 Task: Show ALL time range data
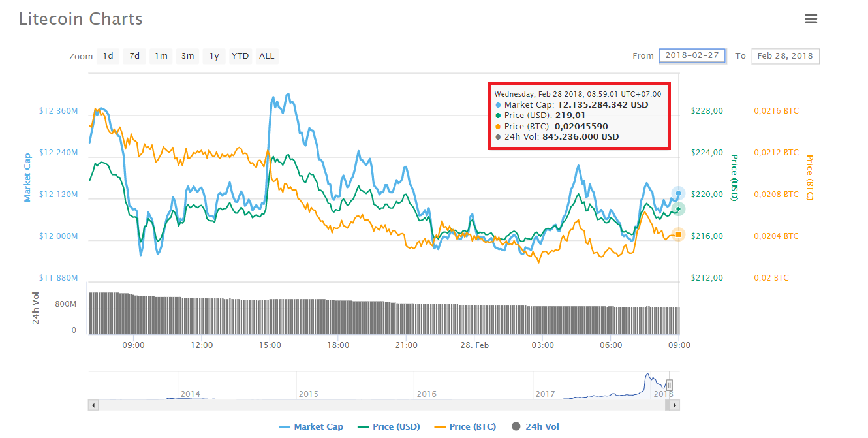267,56
